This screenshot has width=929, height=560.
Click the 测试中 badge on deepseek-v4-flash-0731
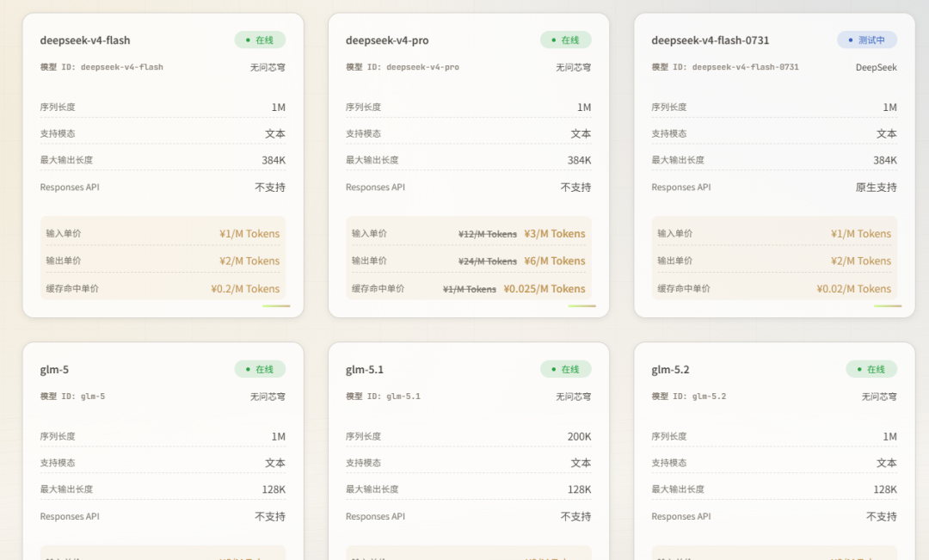pyautogui.click(x=867, y=40)
